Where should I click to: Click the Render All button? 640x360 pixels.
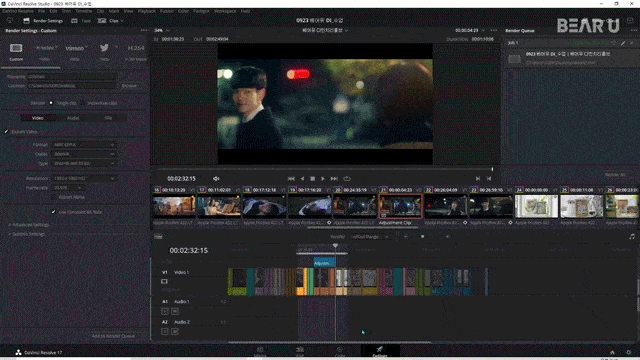(x=615, y=175)
